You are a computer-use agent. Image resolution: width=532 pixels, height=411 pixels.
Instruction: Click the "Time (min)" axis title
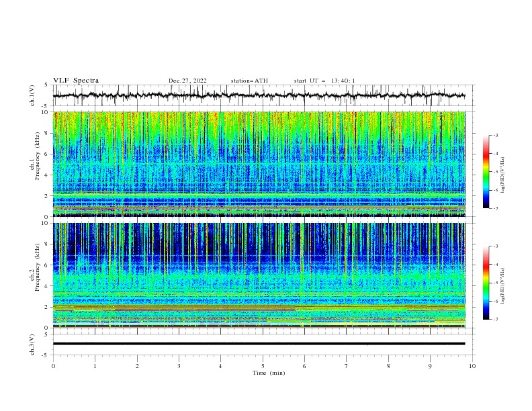coord(269,373)
